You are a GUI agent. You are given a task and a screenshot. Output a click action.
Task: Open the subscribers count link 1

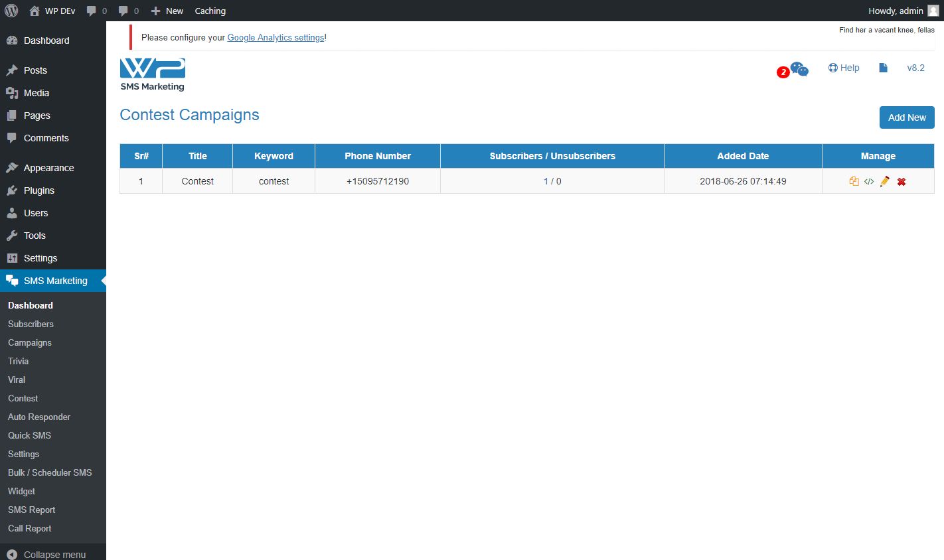546,181
